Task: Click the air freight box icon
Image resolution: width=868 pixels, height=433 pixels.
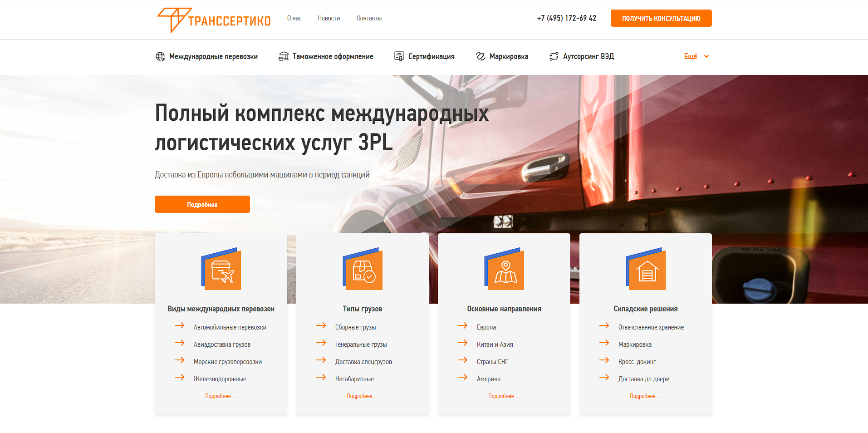Action: [x=222, y=270]
